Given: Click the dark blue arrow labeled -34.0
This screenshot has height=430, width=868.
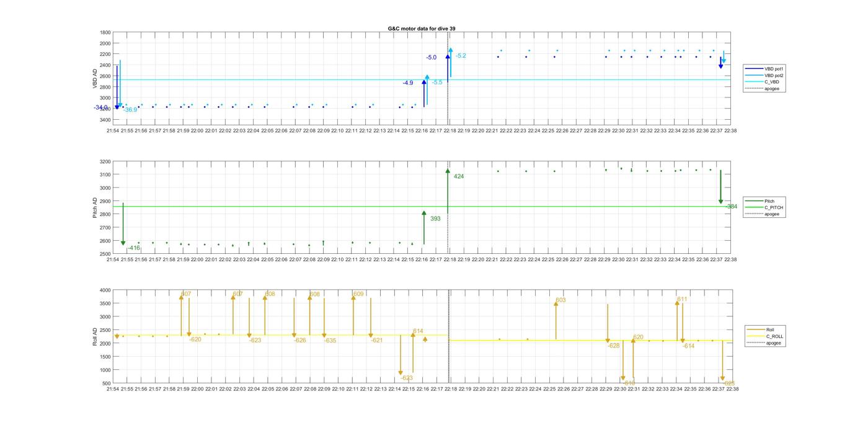Looking at the screenshot, I should pyautogui.click(x=117, y=87).
